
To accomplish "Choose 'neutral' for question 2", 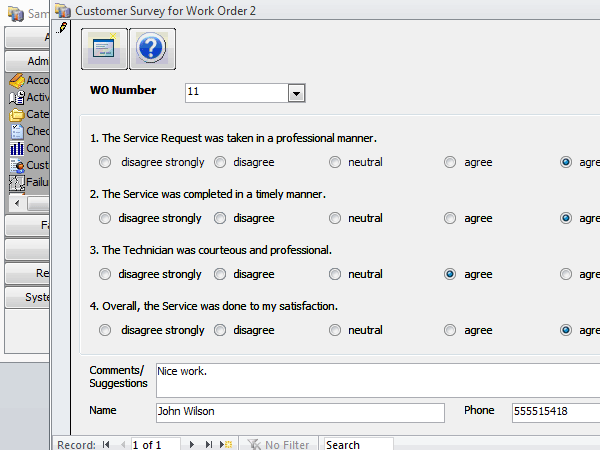I will (x=336, y=218).
